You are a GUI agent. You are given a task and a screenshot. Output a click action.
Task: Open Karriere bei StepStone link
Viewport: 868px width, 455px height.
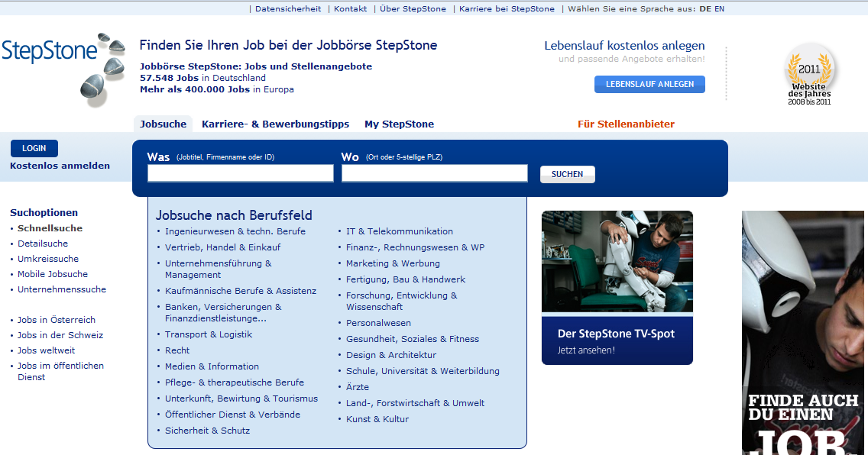[507, 9]
